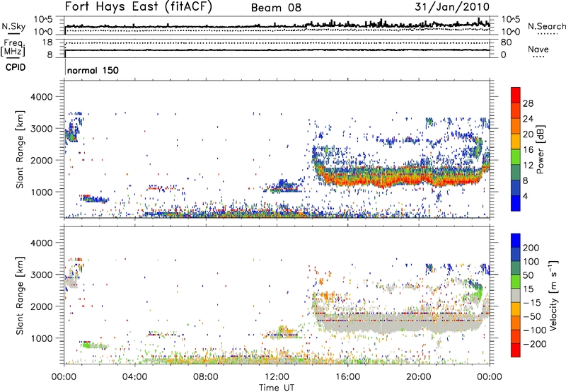The height and width of the screenshot is (392, 566).
Task: Click "1000" on velocity panel range axis
Action: pyautogui.click(x=41, y=338)
